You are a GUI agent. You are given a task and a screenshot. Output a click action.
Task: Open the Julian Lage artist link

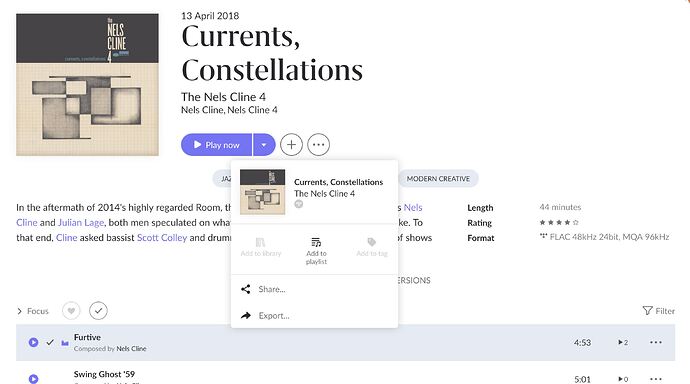[81, 223]
